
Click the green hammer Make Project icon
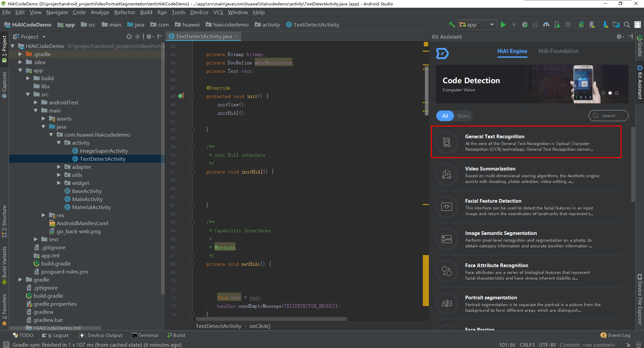452,24
